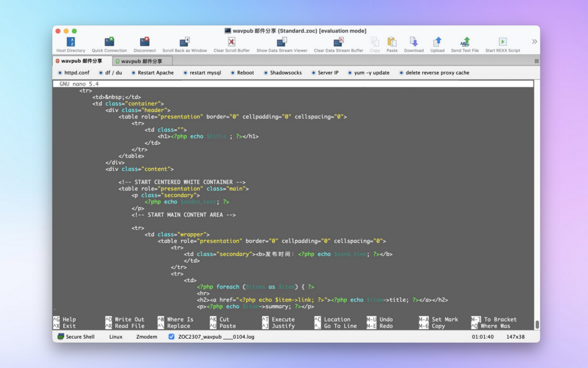Toggle the ZOC2307_wavpub log file checkbox
The width and height of the screenshot is (588, 368).
click(172, 337)
